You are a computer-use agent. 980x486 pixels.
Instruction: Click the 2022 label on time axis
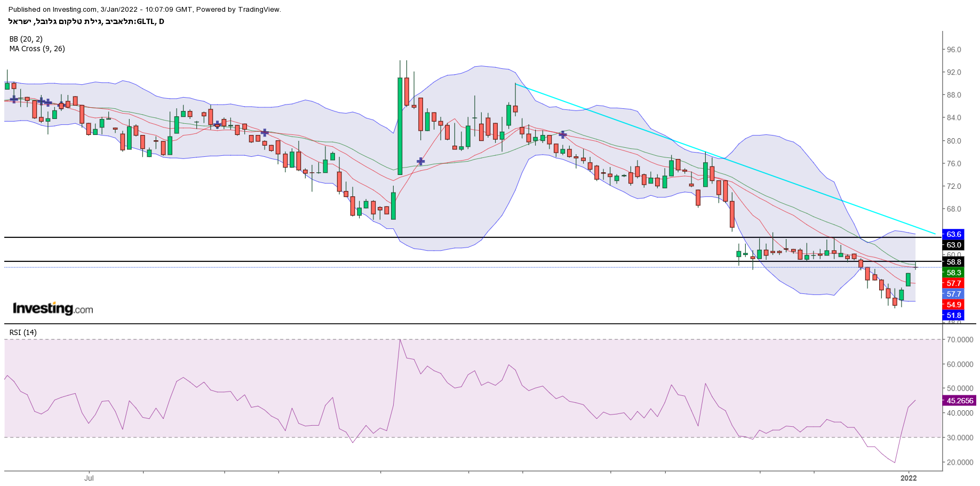[x=909, y=478]
